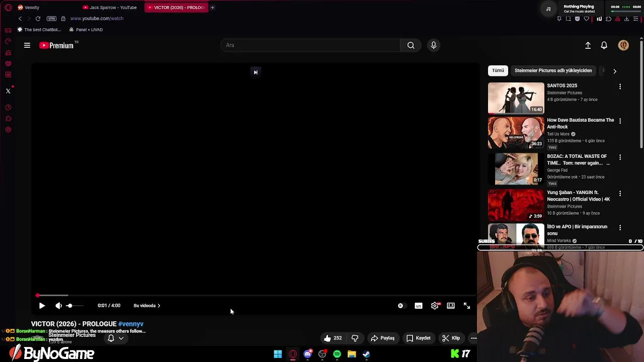Open Windows Start button
The width and height of the screenshot is (644, 362).
pos(278,354)
